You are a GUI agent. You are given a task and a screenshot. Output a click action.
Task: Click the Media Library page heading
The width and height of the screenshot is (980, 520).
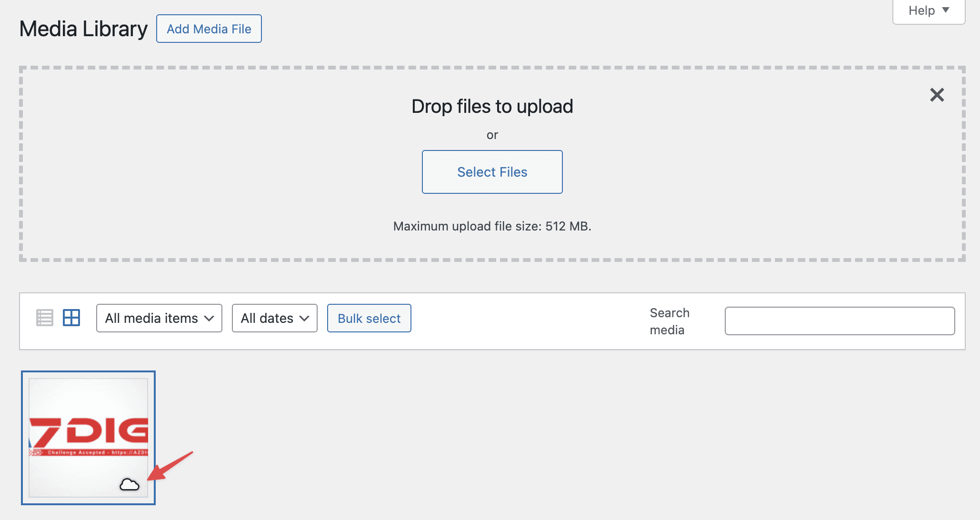83,29
